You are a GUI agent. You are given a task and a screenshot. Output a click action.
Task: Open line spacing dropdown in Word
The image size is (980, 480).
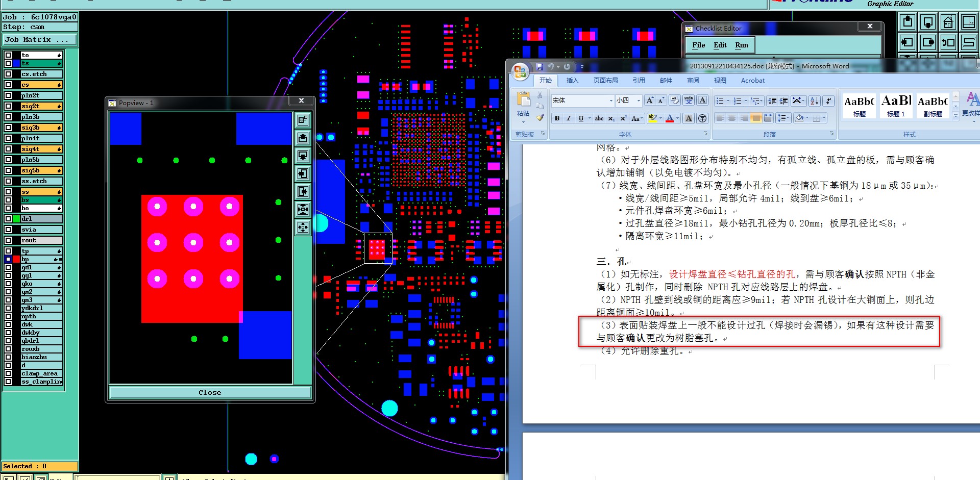783,118
